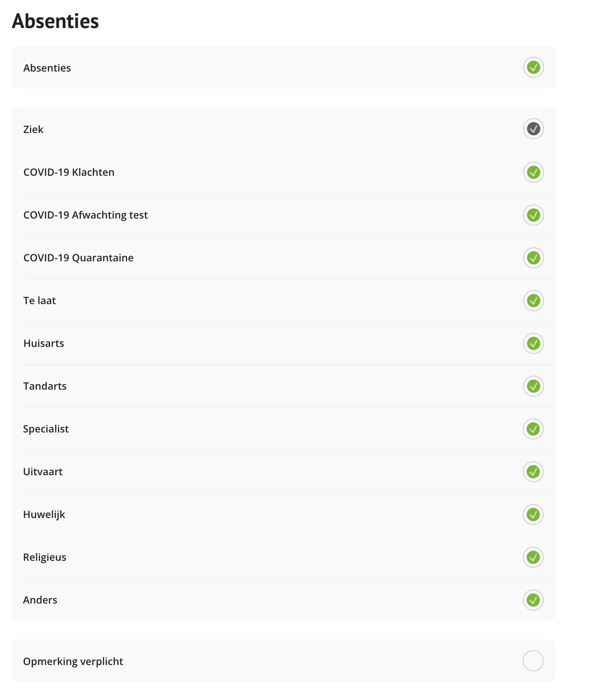The image size is (590, 700).
Task: Click the Absenties row label
Action: [x=47, y=68]
